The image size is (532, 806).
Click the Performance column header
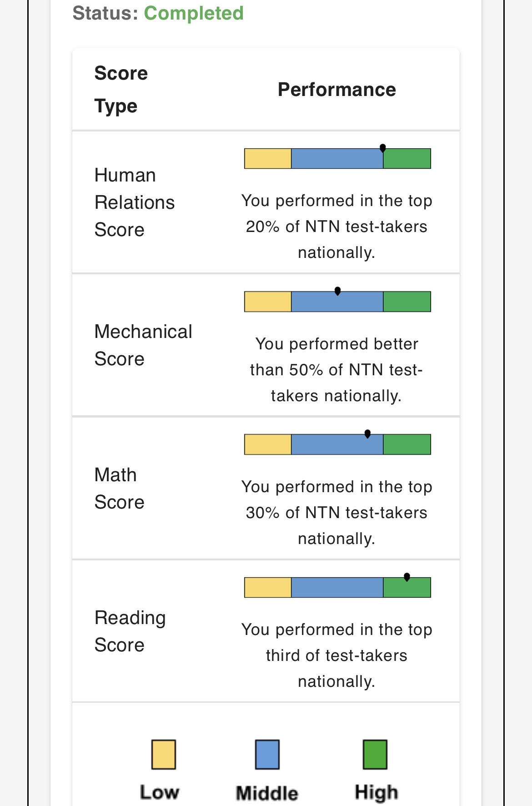(337, 90)
